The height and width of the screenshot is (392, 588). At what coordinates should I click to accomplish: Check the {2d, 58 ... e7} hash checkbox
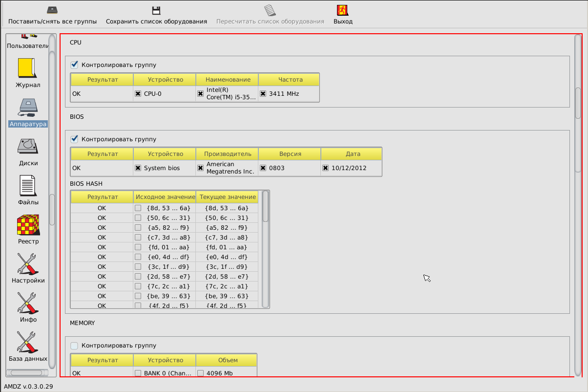(138, 276)
